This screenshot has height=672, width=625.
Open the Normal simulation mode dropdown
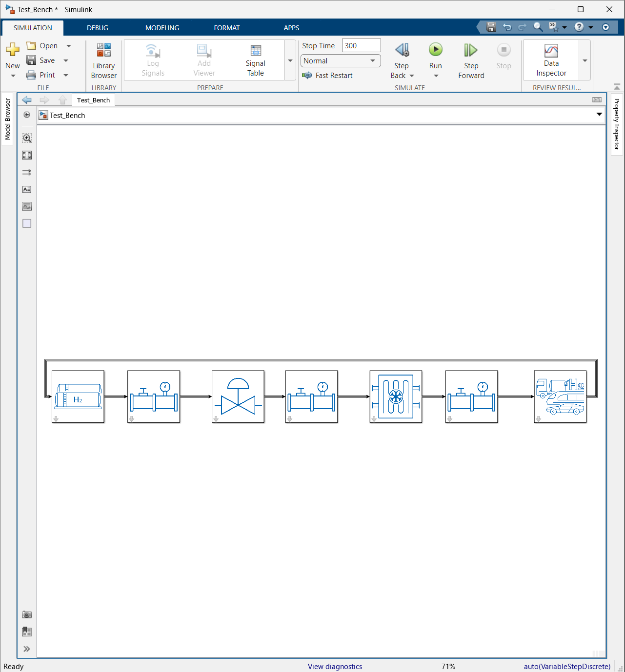point(340,61)
